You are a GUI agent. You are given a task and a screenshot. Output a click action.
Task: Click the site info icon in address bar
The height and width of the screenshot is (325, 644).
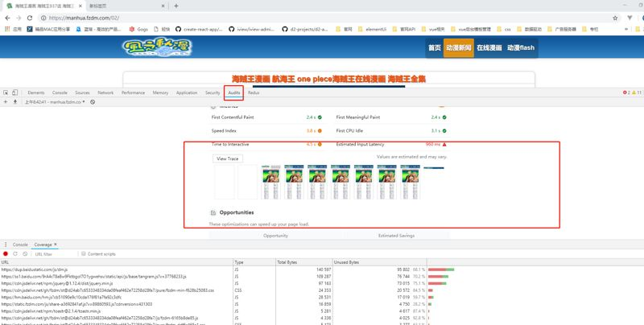tap(43, 18)
